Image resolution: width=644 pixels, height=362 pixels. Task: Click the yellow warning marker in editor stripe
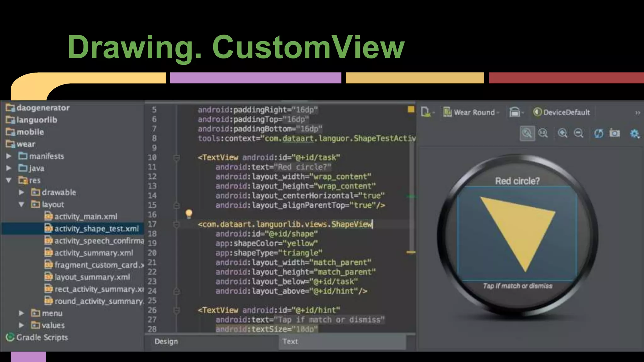(x=411, y=252)
